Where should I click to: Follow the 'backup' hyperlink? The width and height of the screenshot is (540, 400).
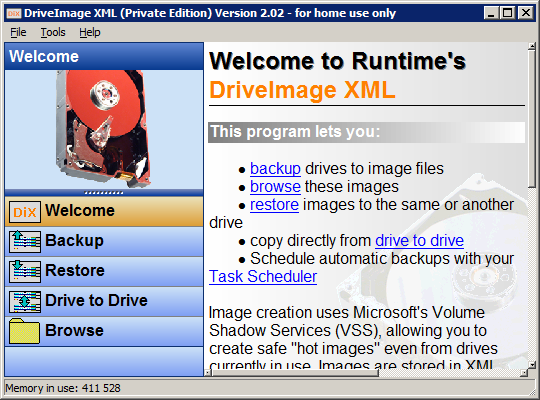tap(275, 169)
